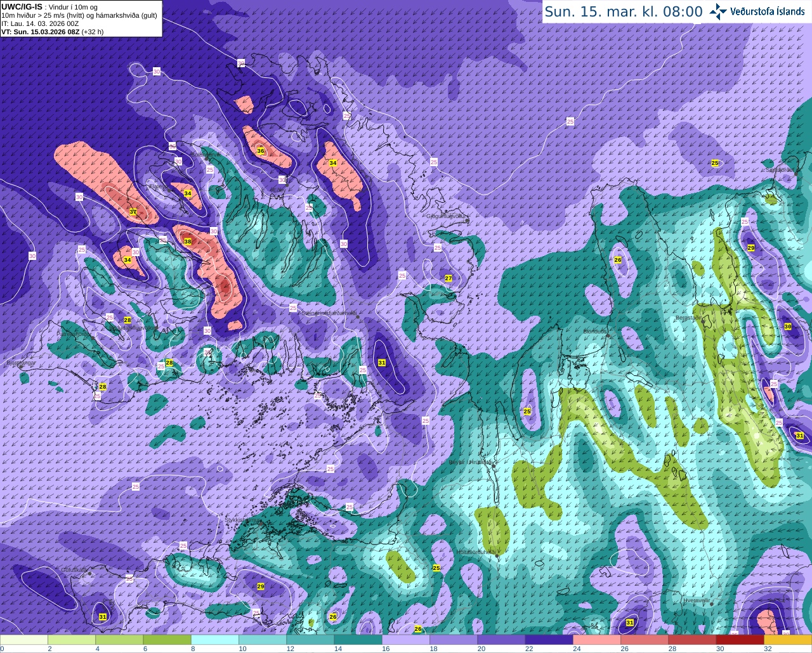Select the orange above-32 legend swatch

tap(788, 640)
